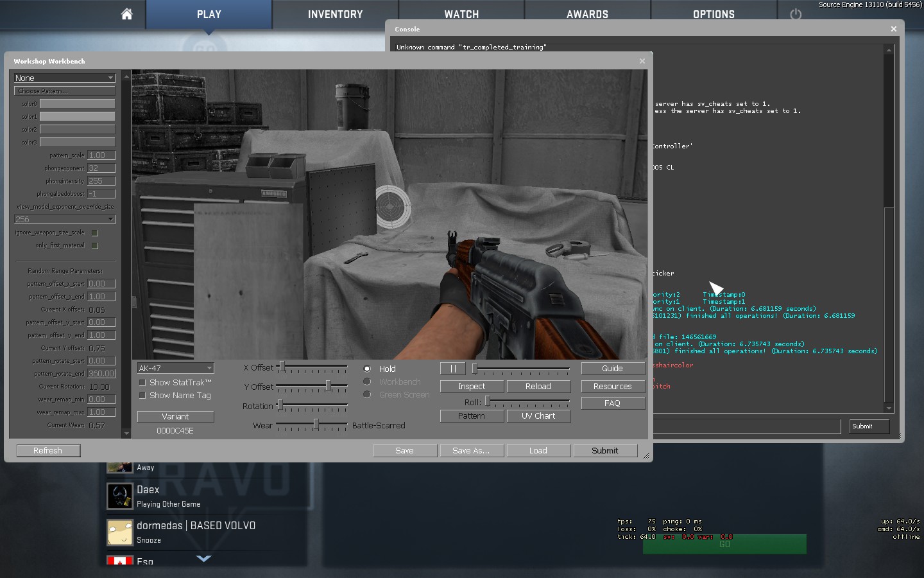The height and width of the screenshot is (578, 924).
Task: Expand friends list with down chevron
Action: click(x=203, y=559)
